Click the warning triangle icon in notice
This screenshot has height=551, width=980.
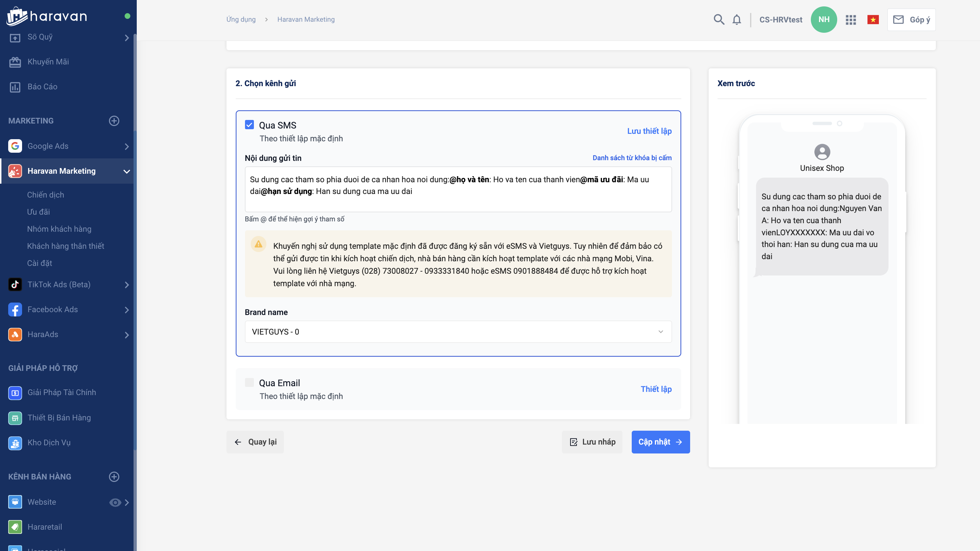(258, 244)
